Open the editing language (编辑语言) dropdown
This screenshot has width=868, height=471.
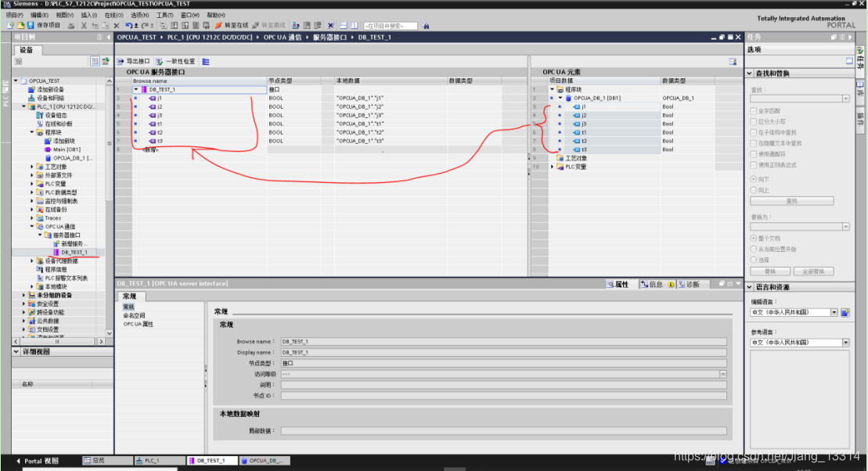pos(834,313)
